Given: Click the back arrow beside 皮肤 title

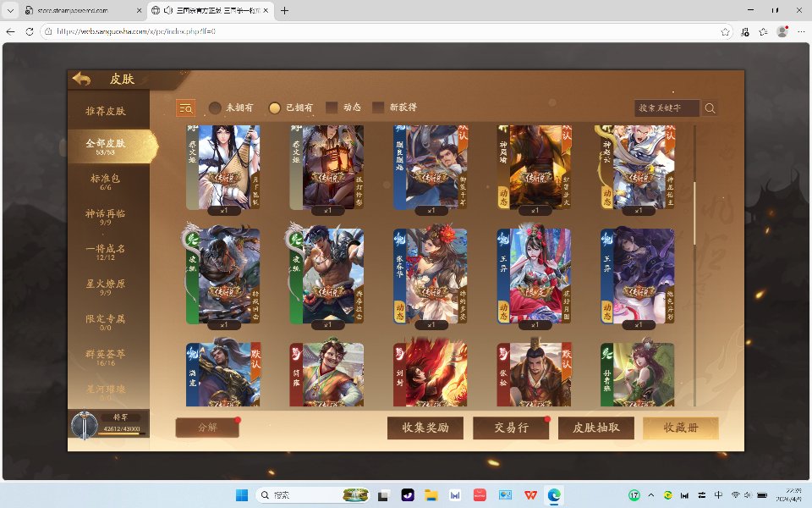Looking at the screenshot, I should (x=82, y=79).
